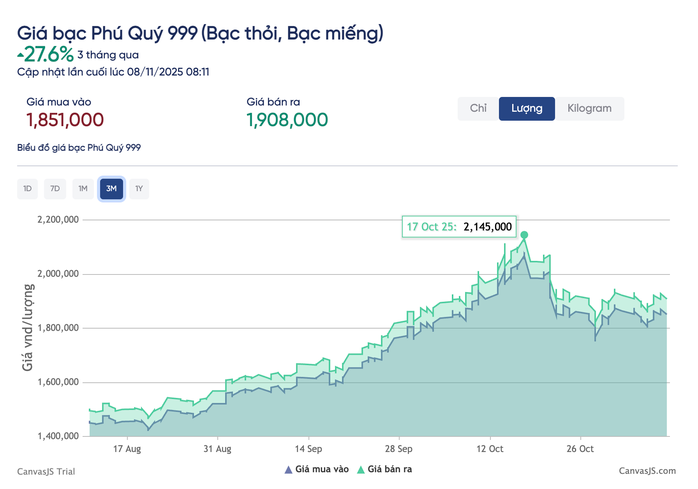Viewport: 698px width, 489px height.
Task: Click the green up arrow beside 27.6%
Action: pyautogui.click(x=21, y=55)
